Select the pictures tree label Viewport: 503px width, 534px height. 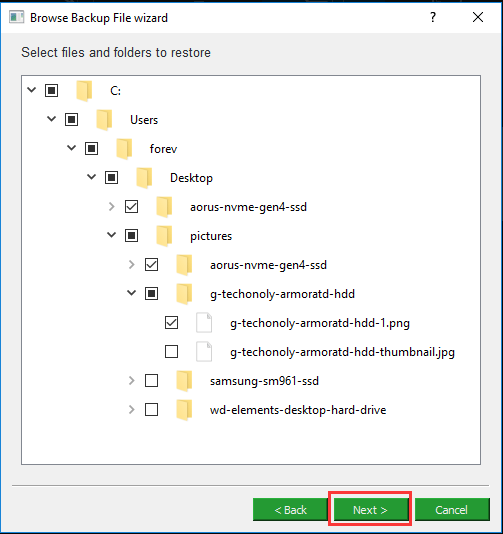click(x=211, y=236)
